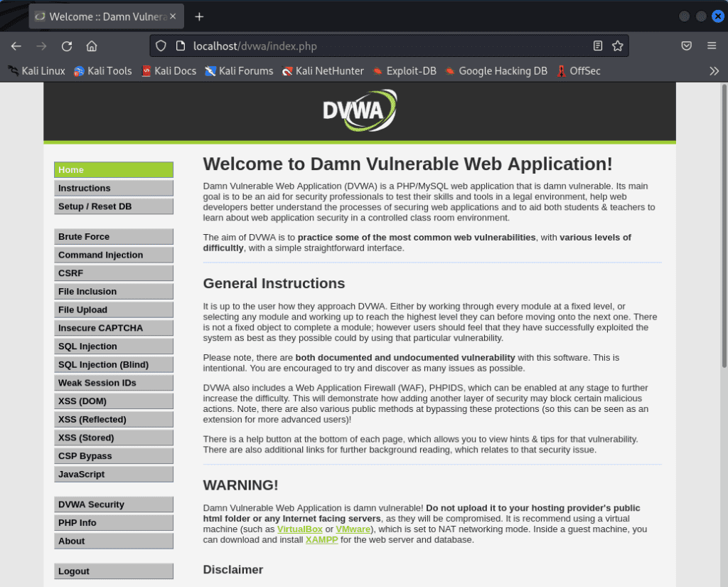Screen dimensions: 728x587
Task: Go to the File Upload module
Action: [x=114, y=310]
